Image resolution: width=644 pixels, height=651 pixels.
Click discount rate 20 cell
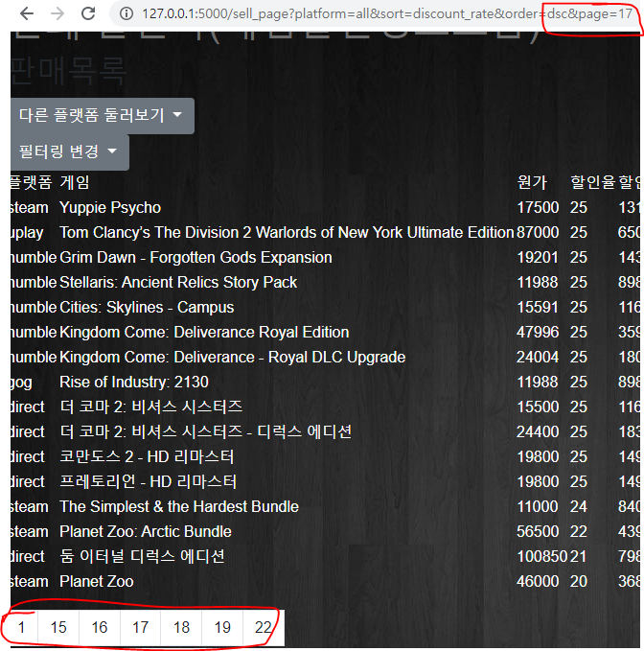click(x=579, y=581)
